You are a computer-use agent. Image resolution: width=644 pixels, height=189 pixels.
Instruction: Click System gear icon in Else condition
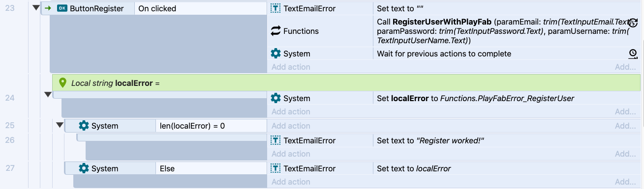click(x=84, y=168)
